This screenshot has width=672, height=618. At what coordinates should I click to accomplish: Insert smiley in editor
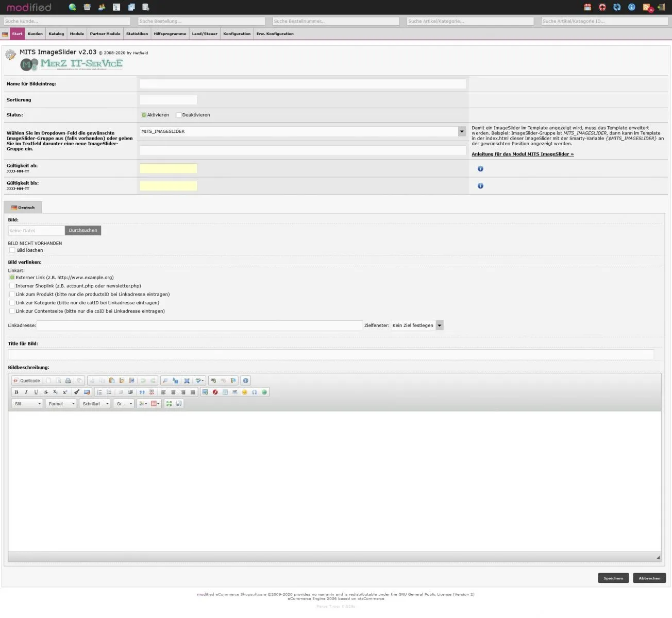point(244,392)
